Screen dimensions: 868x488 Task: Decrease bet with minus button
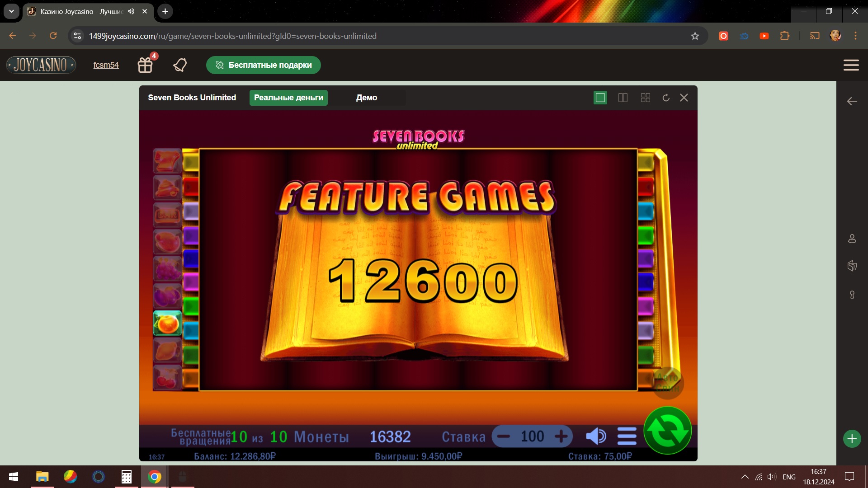click(503, 436)
